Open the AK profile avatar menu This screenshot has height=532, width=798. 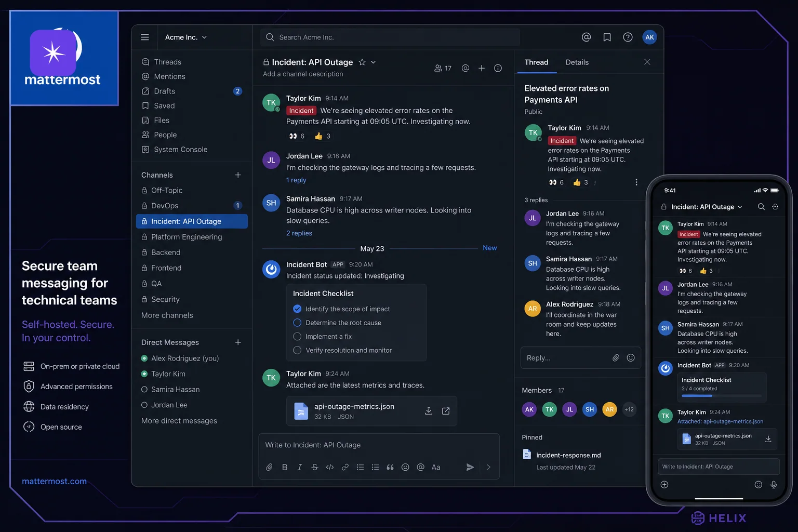point(649,37)
